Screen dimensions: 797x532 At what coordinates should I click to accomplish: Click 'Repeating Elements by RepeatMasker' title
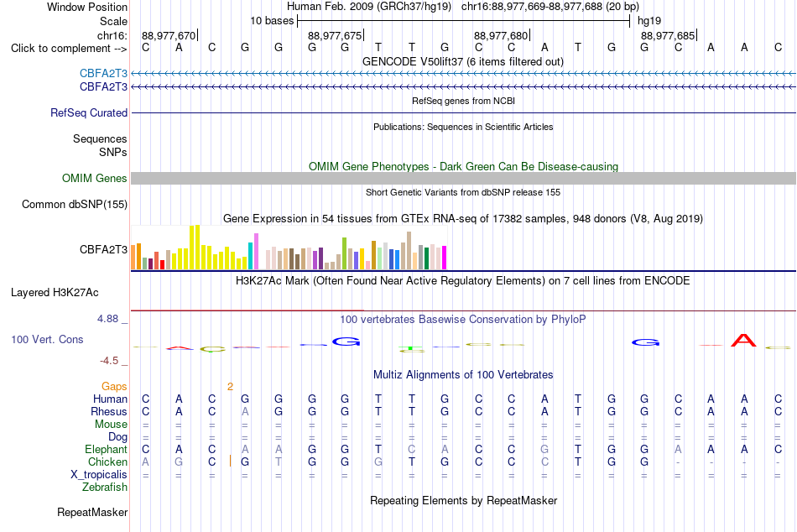(463, 500)
